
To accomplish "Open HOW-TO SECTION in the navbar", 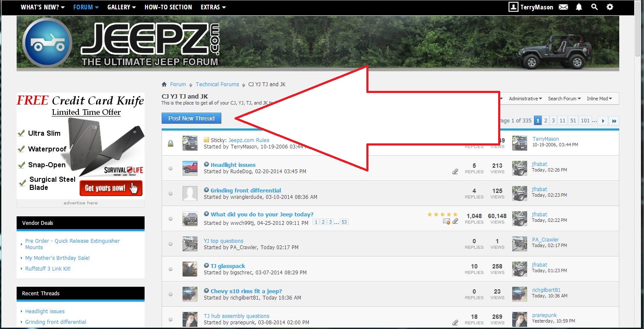I will 168,7.
